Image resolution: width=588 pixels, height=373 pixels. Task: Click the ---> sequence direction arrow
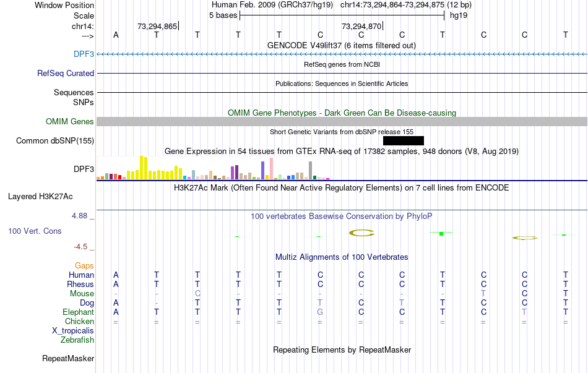tap(88, 36)
